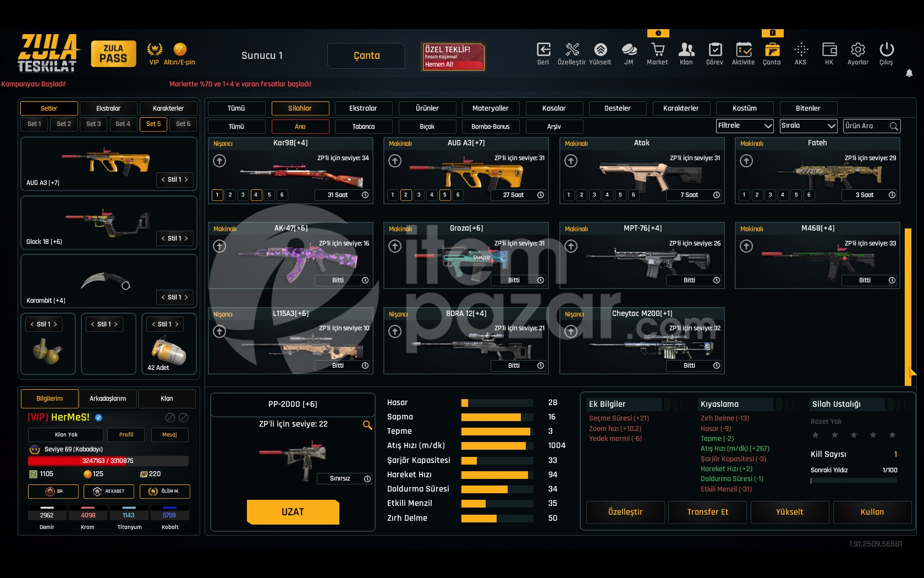Screen dimensions: 924x578
Task: Click the inventory list scrollbar
Action: tap(908, 307)
